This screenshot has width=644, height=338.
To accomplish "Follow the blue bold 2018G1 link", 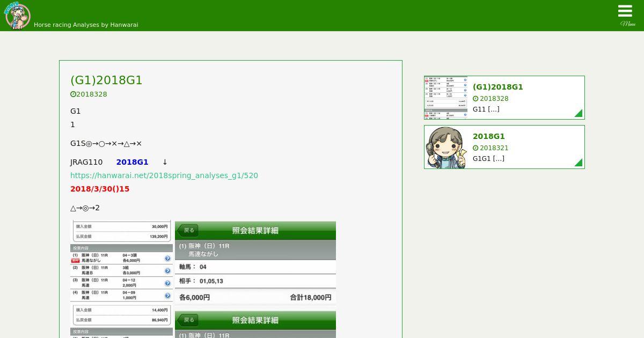I will pos(132,162).
